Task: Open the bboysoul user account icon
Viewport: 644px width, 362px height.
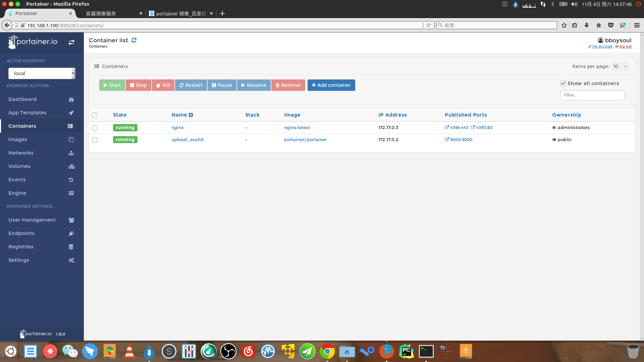Action: point(600,40)
